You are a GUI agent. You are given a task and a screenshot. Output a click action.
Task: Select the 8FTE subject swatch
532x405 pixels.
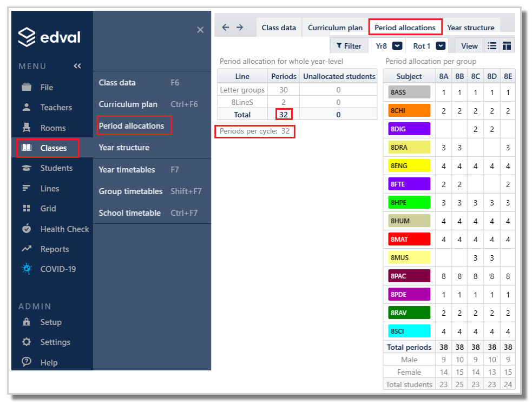pyautogui.click(x=409, y=184)
